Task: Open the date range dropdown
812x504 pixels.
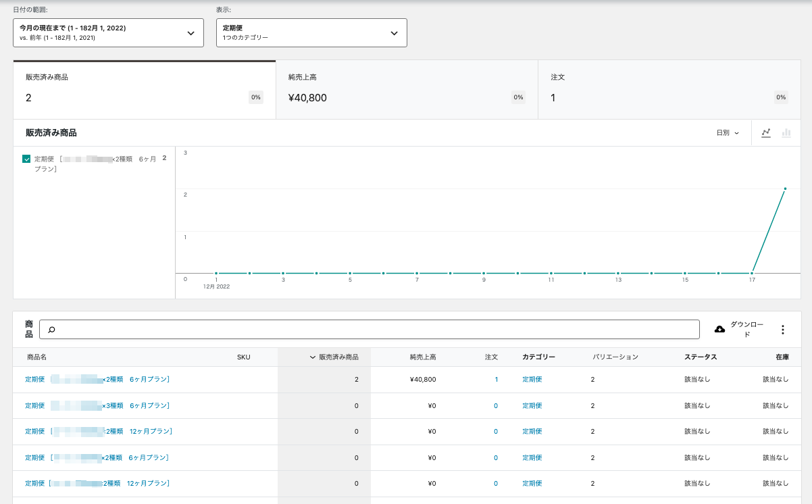Action: (108, 33)
